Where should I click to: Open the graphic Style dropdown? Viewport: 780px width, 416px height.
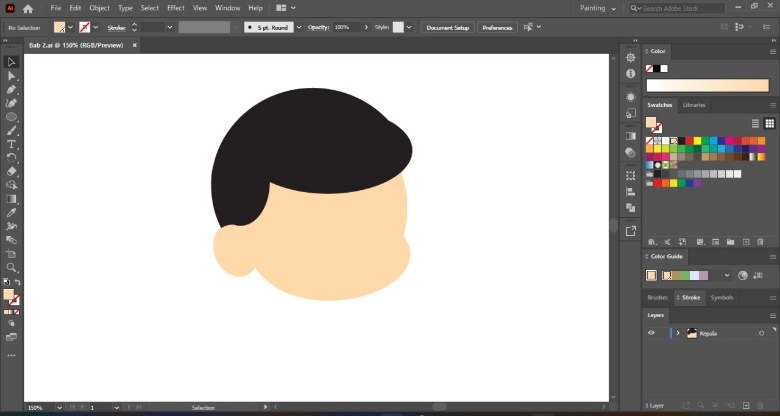click(x=409, y=27)
